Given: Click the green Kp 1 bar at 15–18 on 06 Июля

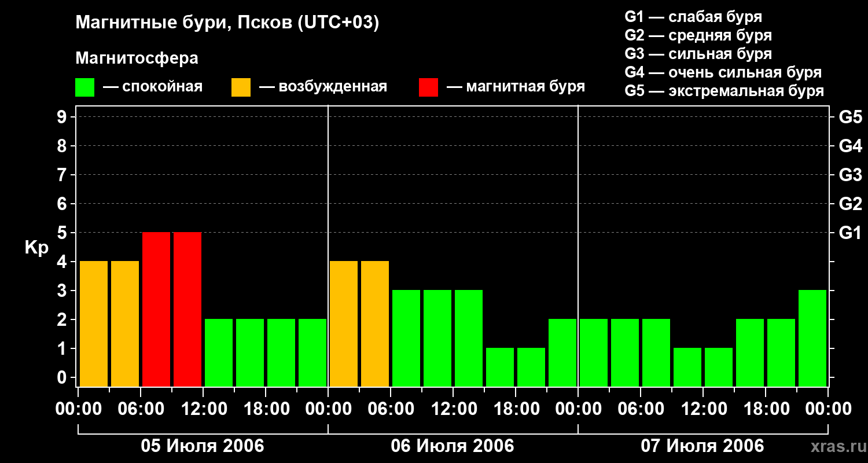Looking at the screenshot, I should [500, 368].
